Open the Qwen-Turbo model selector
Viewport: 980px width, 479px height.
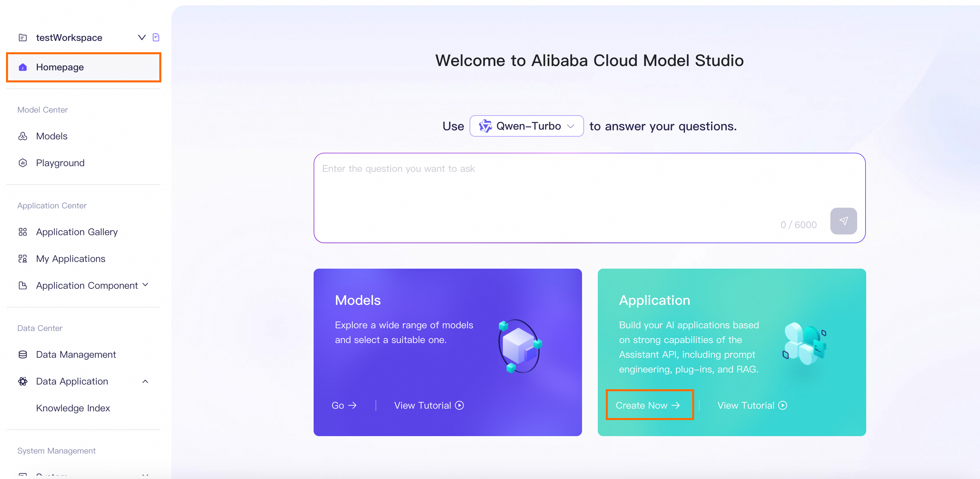coord(526,126)
